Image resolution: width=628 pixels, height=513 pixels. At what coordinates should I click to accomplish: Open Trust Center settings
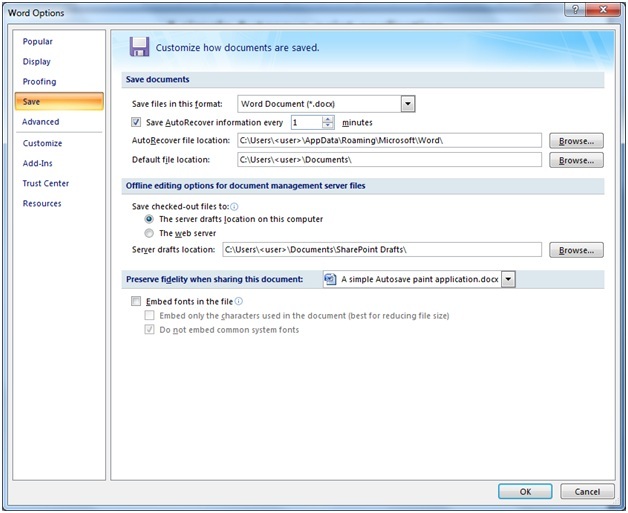pos(46,183)
